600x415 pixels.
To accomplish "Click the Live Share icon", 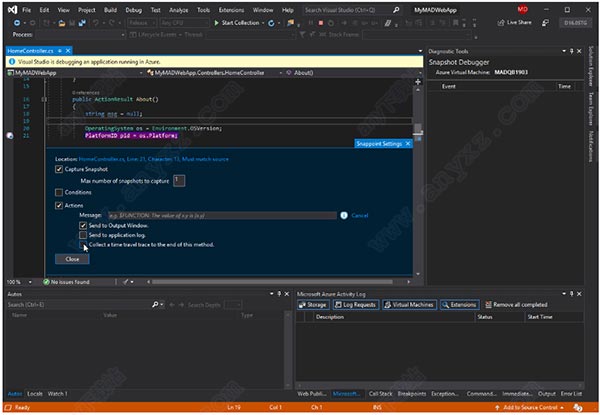I will coord(501,23).
